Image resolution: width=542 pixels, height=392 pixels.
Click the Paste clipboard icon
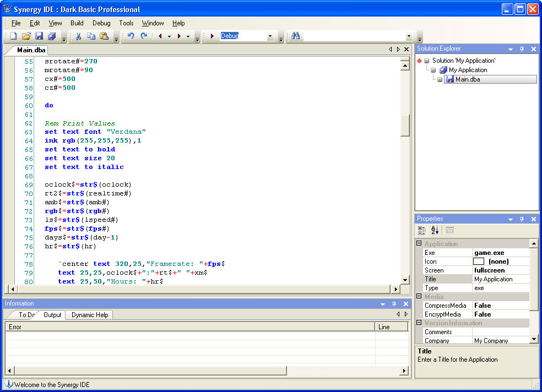pyautogui.click(x=104, y=36)
